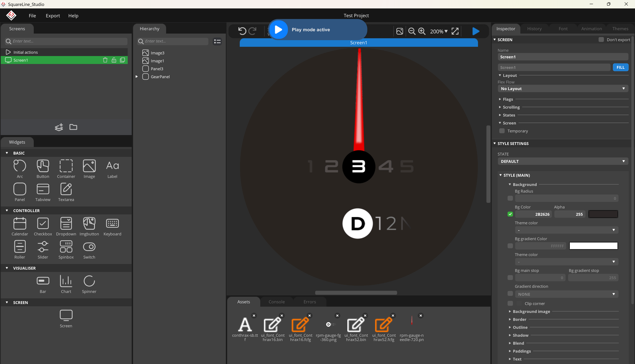Remove the conthrax-sb.ttf asset
Viewport: 635px width, 364px height.
click(x=254, y=316)
